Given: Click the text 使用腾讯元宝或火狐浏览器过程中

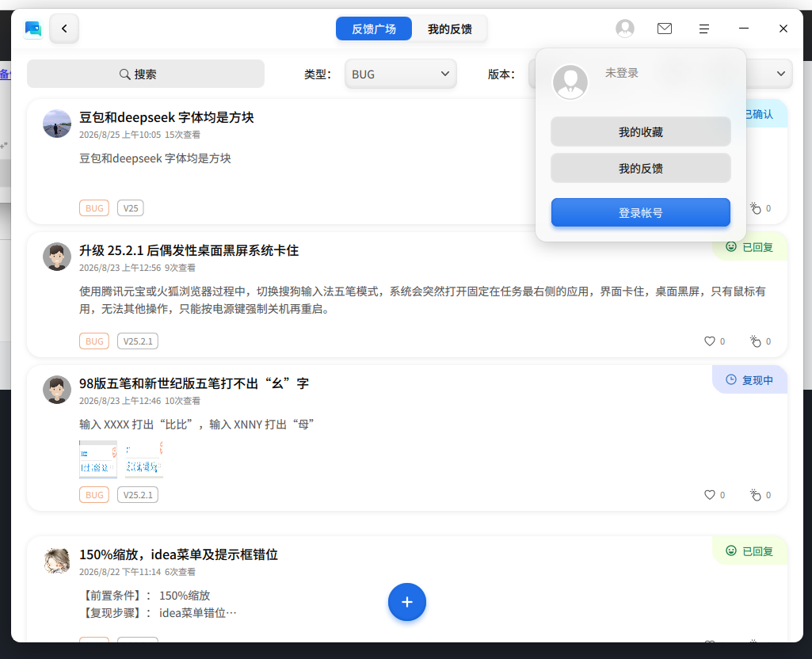Looking at the screenshot, I should (162, 291).
